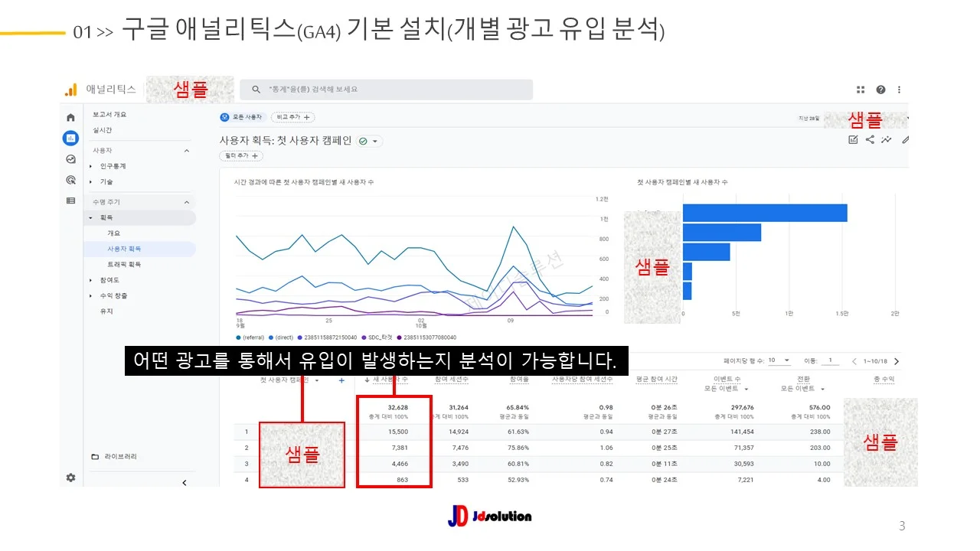Click the Share report icon
This screenshot has width=980, height=551.
870,139
